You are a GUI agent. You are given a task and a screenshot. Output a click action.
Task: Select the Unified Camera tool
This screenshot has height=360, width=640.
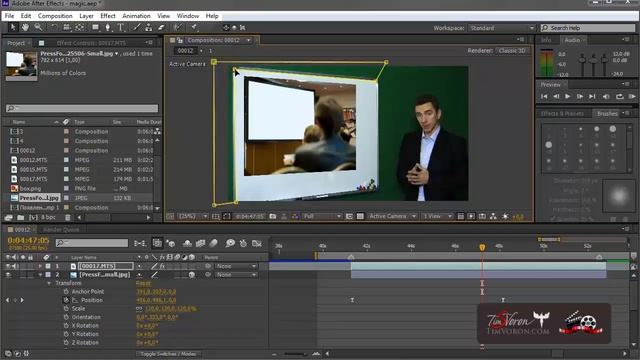67,27
